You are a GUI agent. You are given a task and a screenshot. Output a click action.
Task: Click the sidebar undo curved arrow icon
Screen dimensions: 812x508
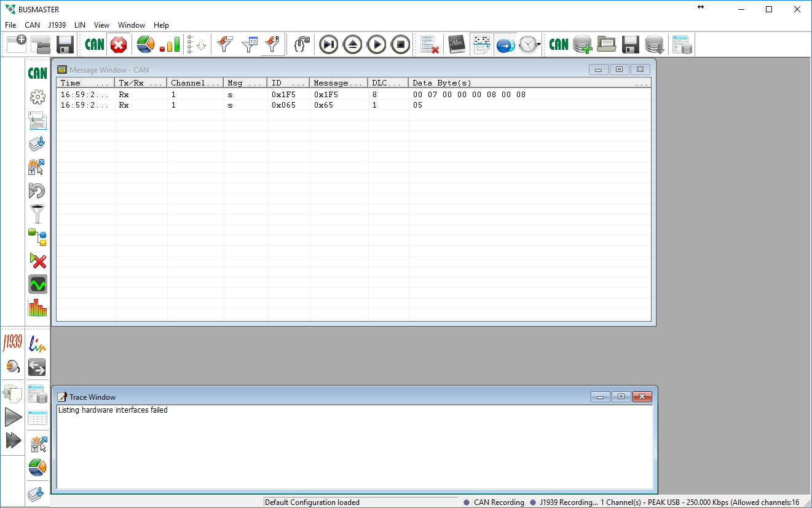[x=38, y=191]
